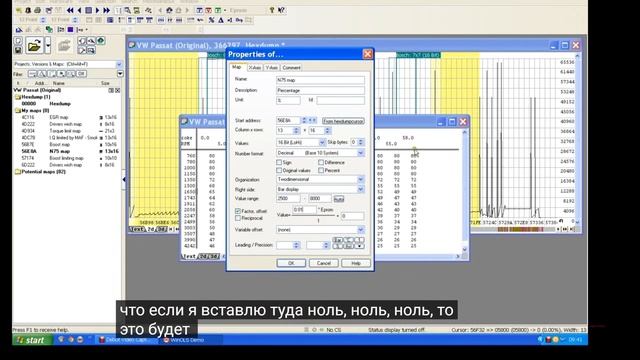Click the square stop icon between arrows
This screenshot has height=360, width=640.
coord(89,10)
